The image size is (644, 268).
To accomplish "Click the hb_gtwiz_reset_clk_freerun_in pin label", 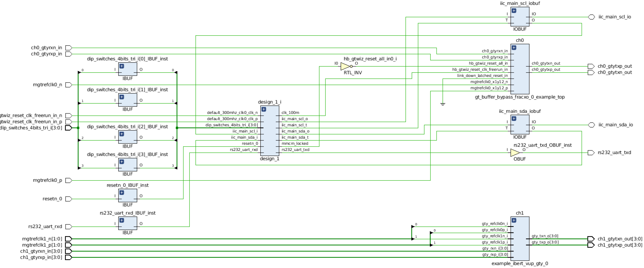I will [x=480, y=70].
